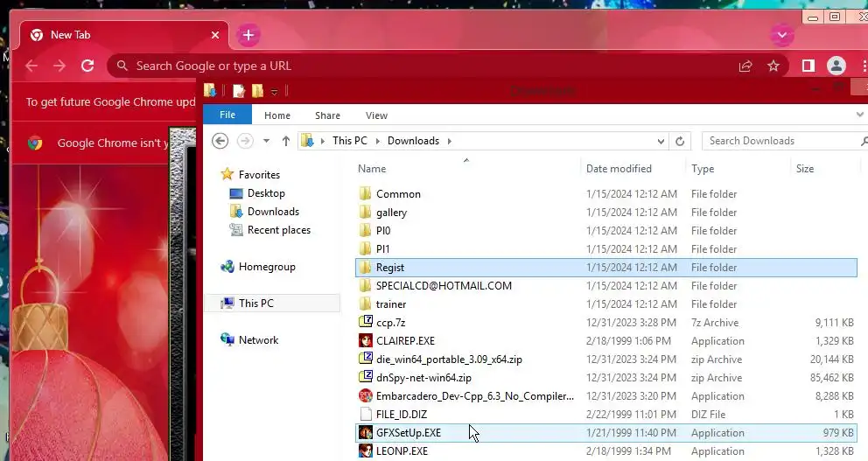Open the View ribbon tab
The width and height of the screenshot is (868, 461).
(376, 115)
